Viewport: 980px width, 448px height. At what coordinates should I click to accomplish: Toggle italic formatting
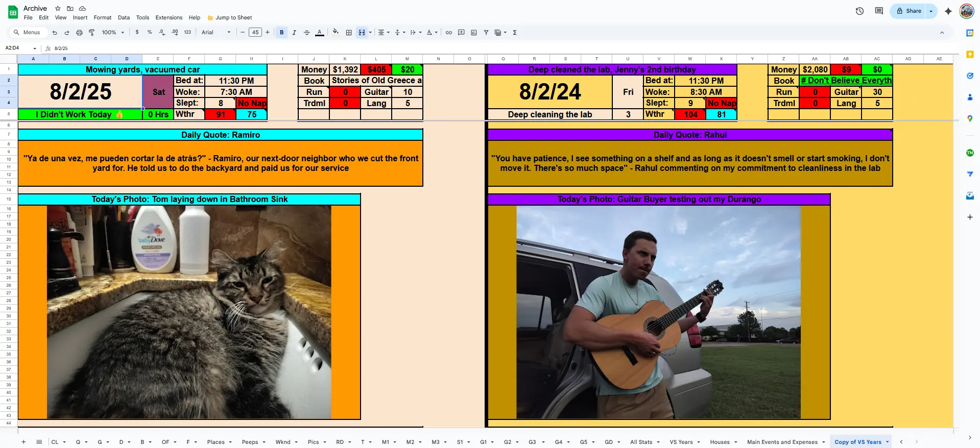click(x=294, y=32)
